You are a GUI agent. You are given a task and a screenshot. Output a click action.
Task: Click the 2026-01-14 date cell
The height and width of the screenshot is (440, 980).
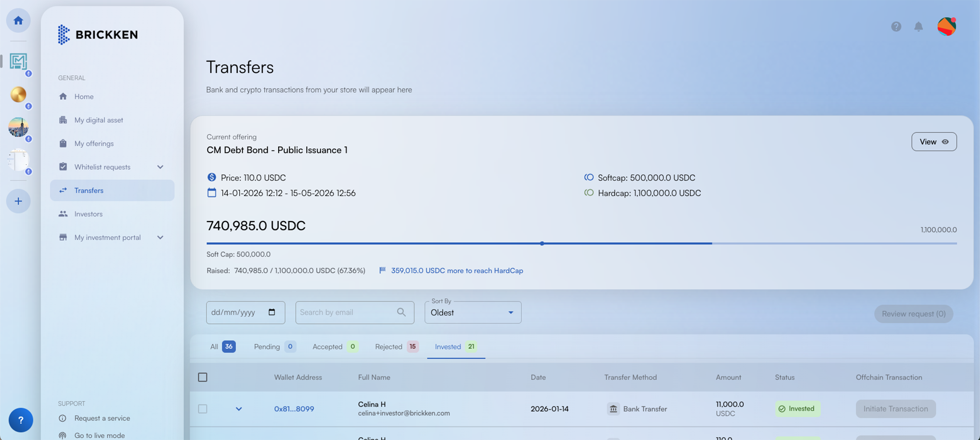[550, 409]
